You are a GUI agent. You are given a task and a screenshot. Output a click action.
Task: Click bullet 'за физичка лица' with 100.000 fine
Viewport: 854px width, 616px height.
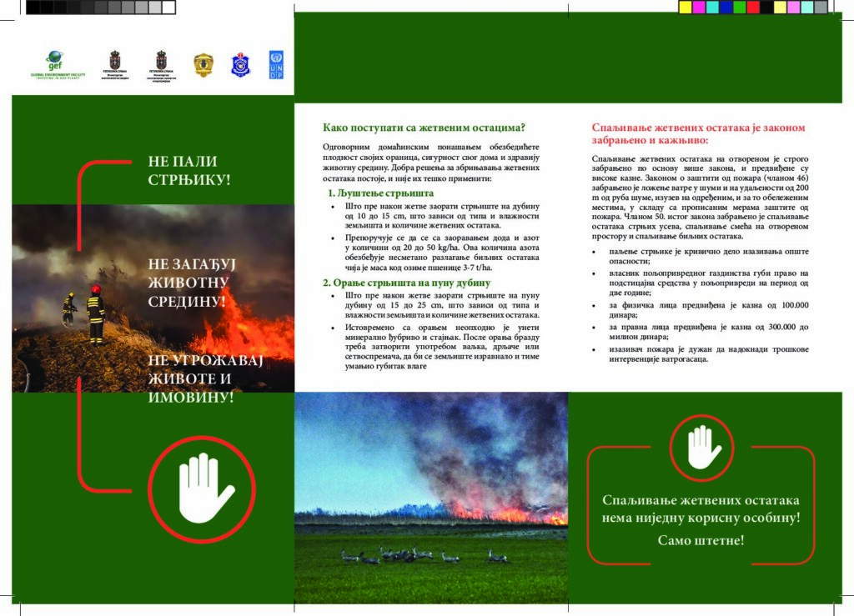tap(709, 310)
